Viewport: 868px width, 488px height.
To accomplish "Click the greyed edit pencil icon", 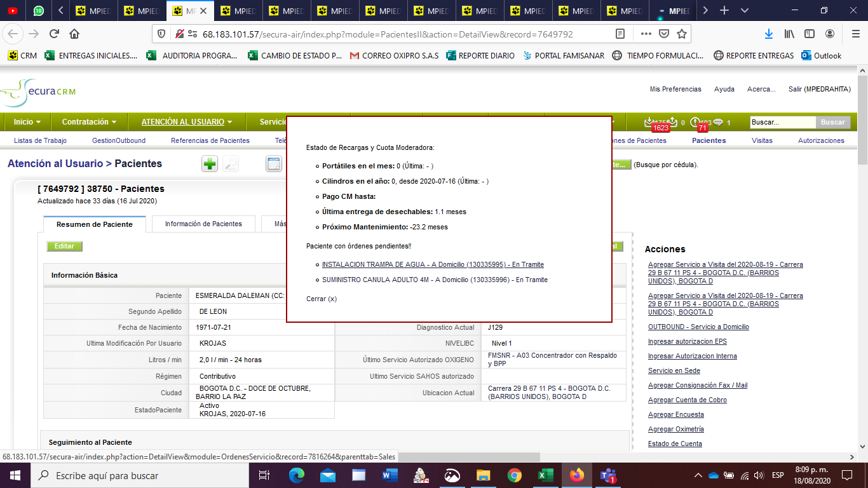I will tap(231, 164).
